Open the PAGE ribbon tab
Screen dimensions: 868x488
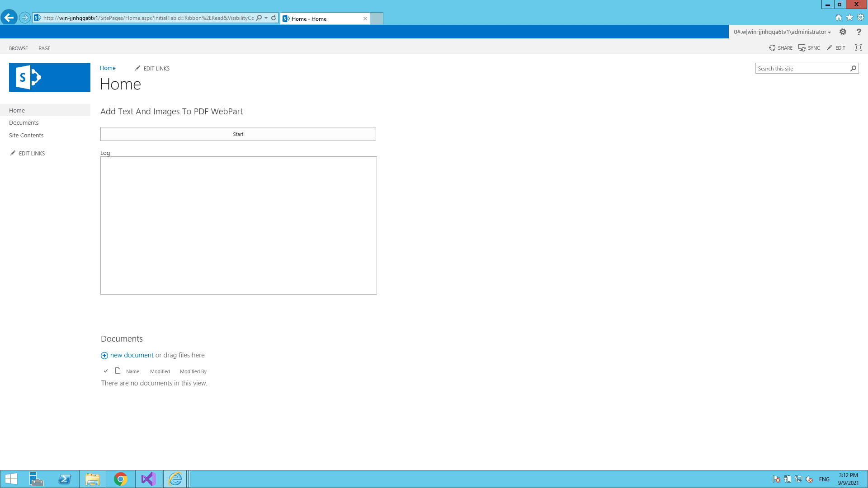pos(44,48)
